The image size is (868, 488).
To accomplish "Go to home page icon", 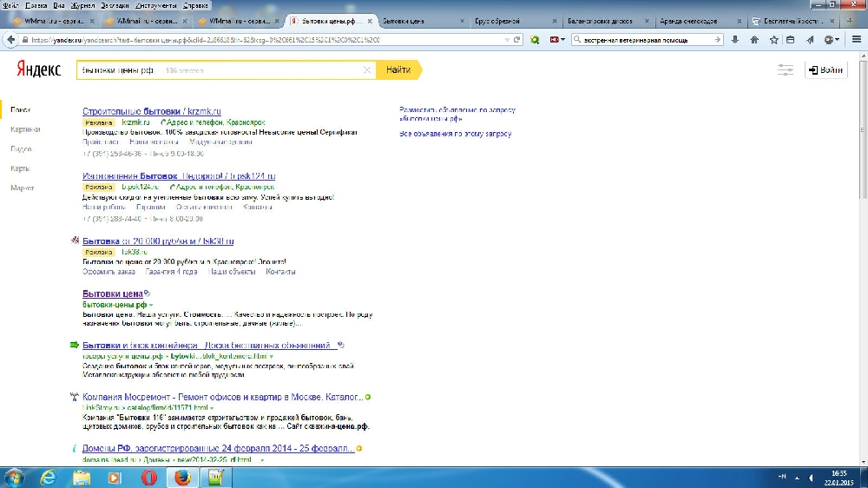I will (x=754, y=40).
